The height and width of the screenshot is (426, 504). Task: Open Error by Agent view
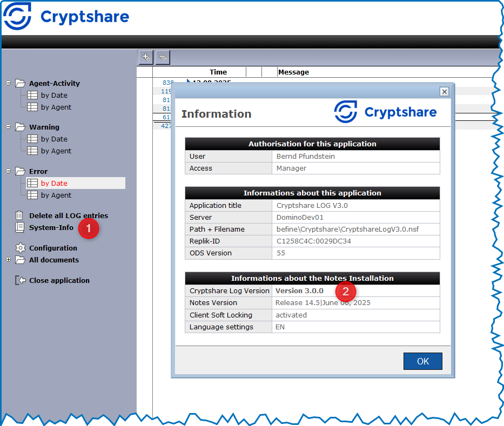point(56,195)
